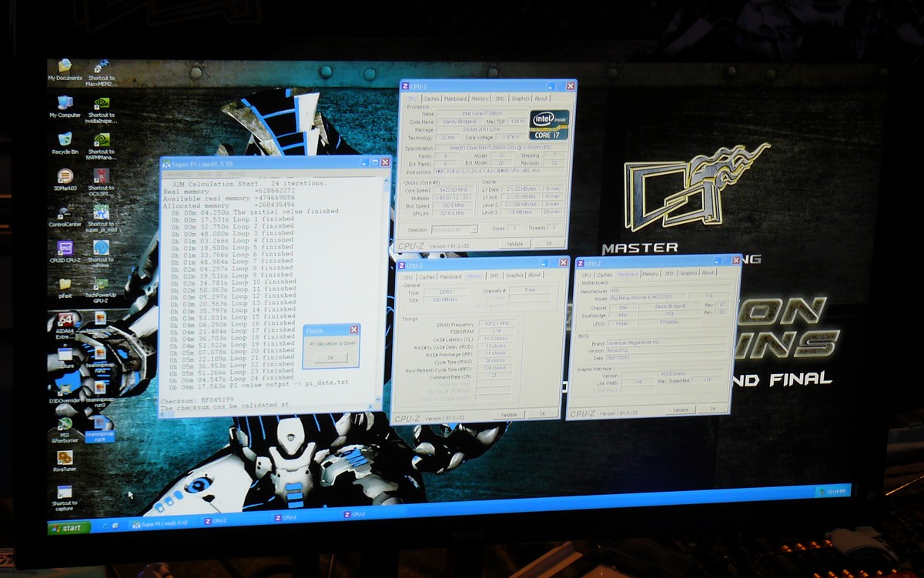Open the Mainboard tab in top CPU-Z window
The height and width of the screenshot is (578, 924).
tap(455, 99)
